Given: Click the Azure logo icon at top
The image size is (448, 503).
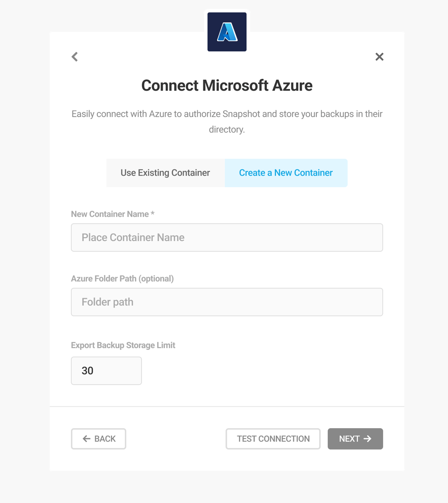Looking at the screenshot, I should [x=227, y=32].
